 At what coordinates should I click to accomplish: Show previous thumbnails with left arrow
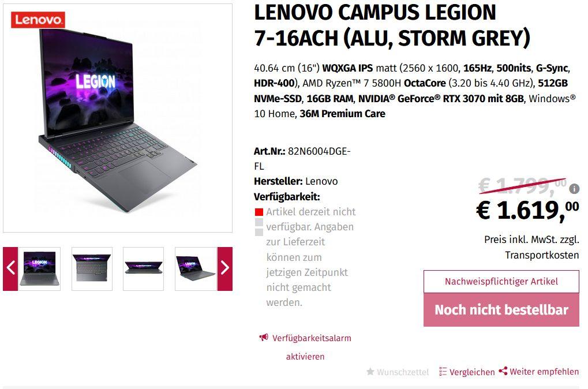[x=10, y=268]
